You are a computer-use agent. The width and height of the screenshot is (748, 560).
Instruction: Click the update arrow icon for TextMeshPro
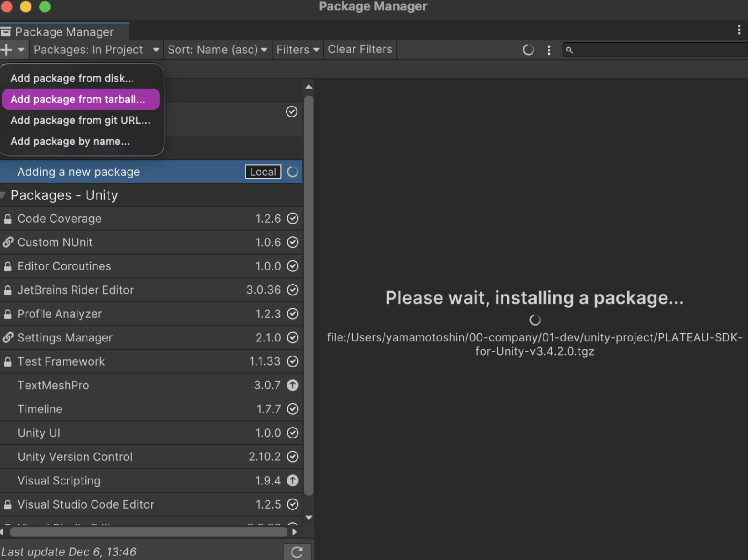(x=292, y=385)
